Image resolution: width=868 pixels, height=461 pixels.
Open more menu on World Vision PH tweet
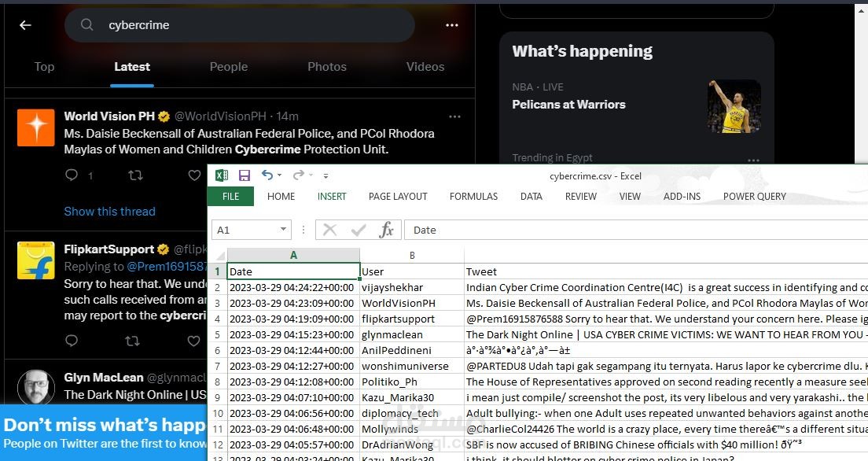tap(454, 116)
